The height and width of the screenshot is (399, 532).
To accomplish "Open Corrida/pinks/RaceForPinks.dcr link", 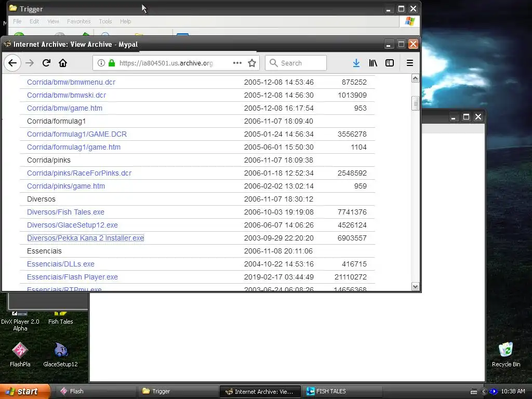I will tap(79, 173).
